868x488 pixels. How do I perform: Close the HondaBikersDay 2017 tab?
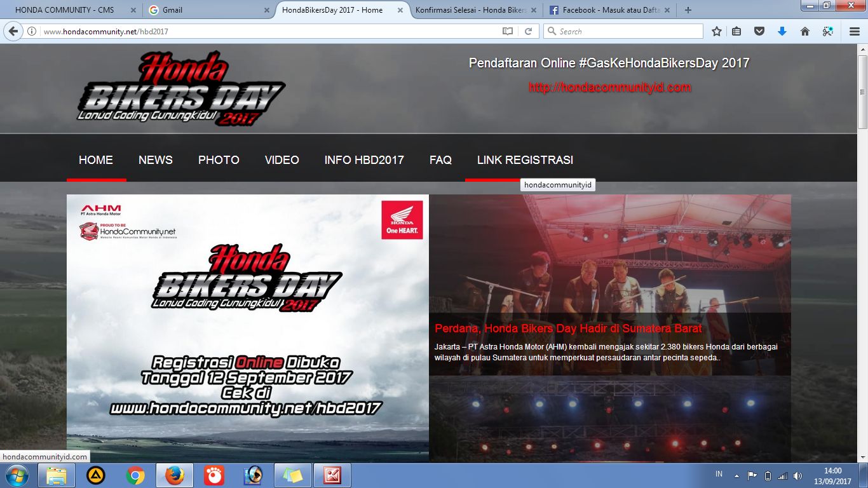402,10
